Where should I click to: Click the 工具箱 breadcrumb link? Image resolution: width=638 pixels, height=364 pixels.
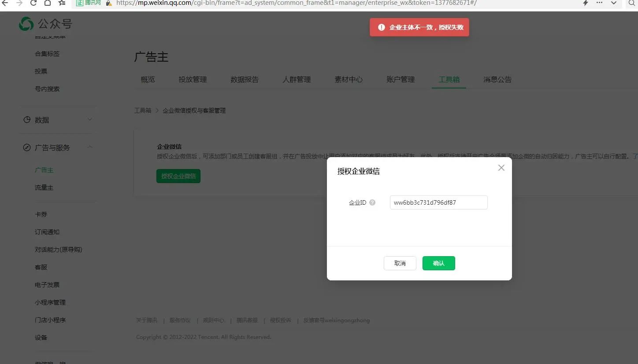[x=143, y=110]
